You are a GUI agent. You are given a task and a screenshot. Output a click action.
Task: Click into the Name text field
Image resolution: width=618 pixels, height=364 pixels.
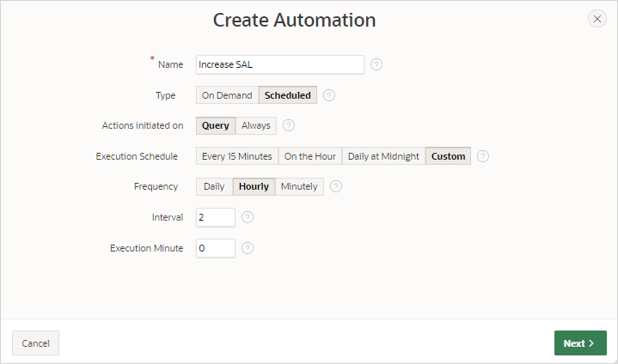[280, 64]
